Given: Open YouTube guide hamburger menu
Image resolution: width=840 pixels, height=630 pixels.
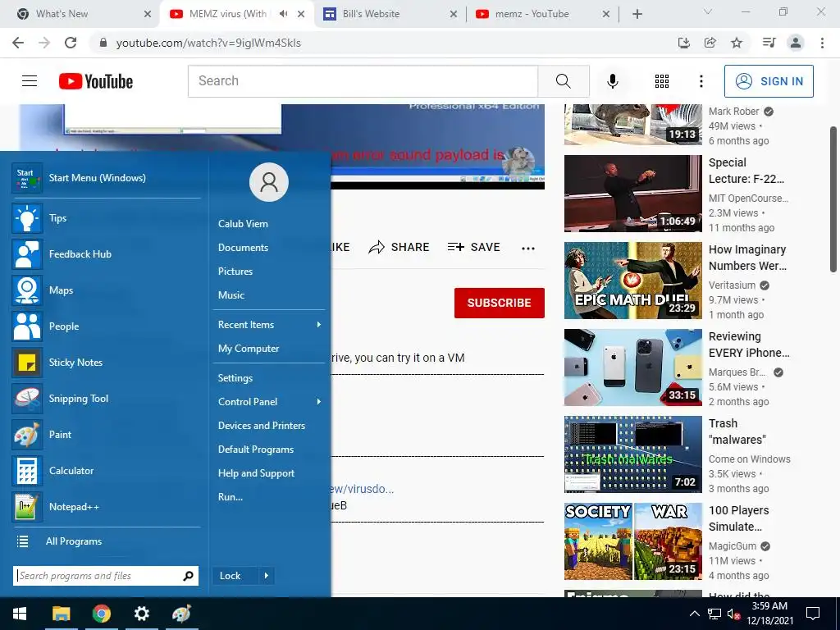Looking at the screenshot, I should click(30, 81).
